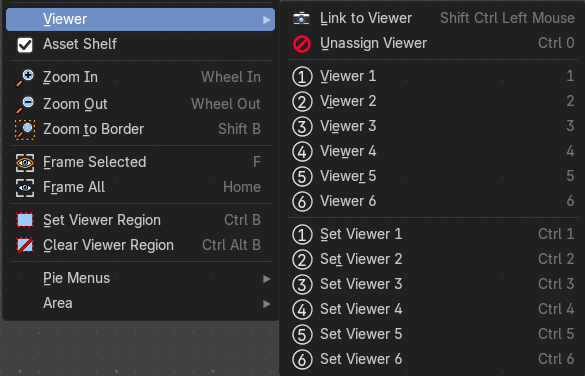Expand the Pie Menus submenu arrow
This screenshot has height=376, width=585.
(266, 279)
